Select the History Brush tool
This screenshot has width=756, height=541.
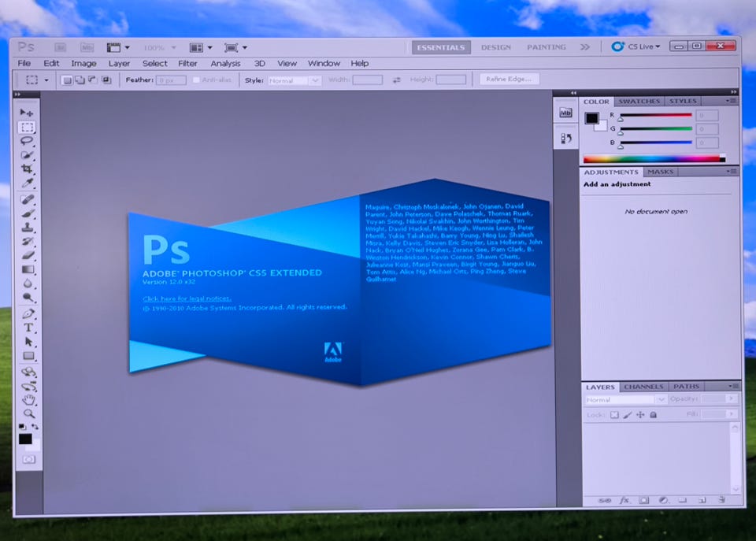point(28,241)
